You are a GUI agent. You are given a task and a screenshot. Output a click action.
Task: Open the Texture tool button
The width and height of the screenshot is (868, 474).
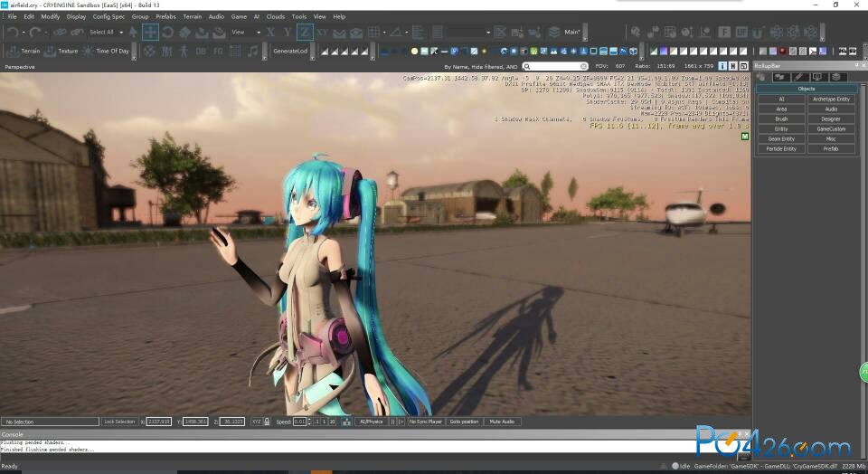coord(61,51)
